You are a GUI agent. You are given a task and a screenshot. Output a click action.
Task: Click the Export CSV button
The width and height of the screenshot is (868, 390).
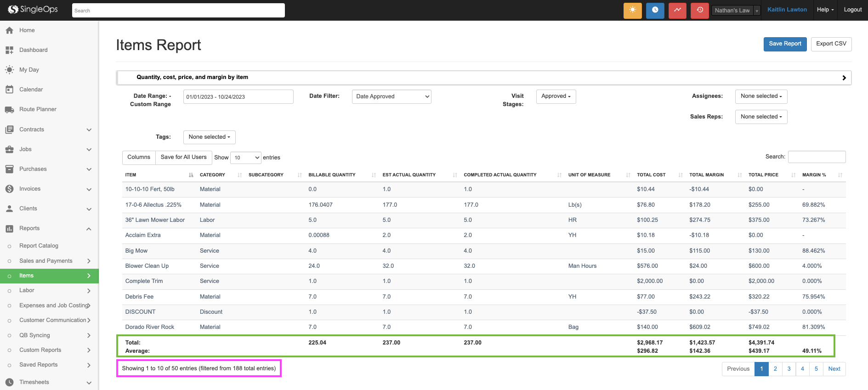[831, 44]
